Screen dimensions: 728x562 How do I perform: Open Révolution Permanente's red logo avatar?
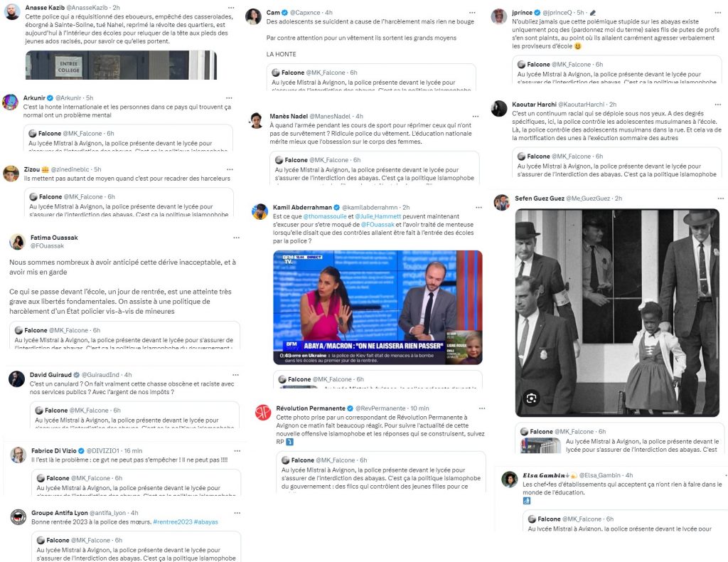pos(263,412)
